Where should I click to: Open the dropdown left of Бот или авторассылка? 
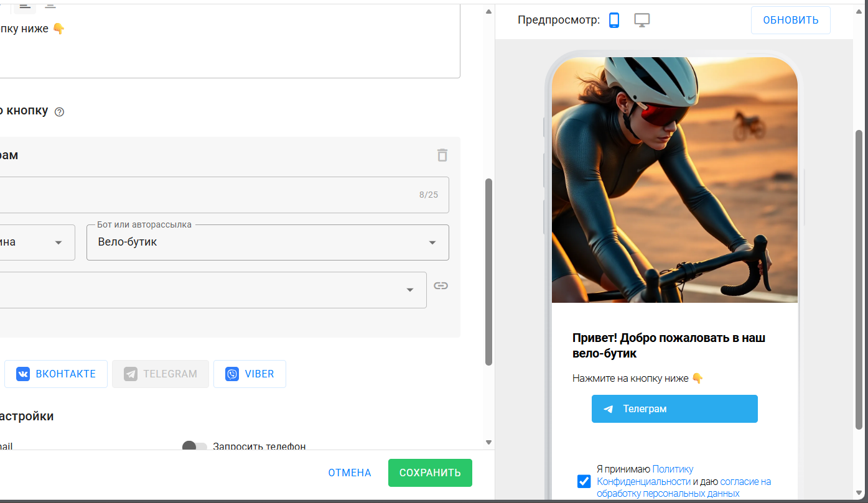point(37,242)
